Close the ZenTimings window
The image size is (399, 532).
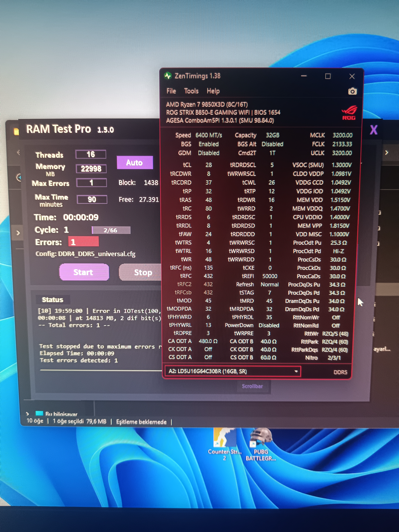pyautogui.click(x=352, y=77)
